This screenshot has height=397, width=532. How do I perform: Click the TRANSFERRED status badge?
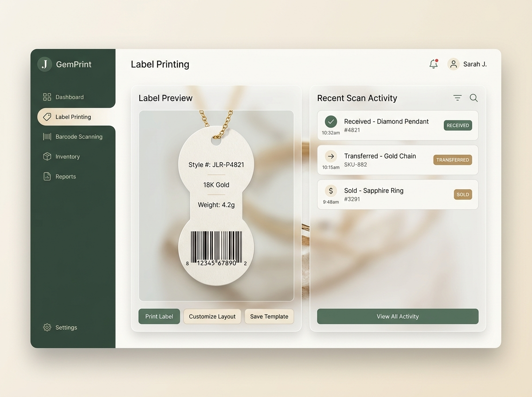(453, 160)
